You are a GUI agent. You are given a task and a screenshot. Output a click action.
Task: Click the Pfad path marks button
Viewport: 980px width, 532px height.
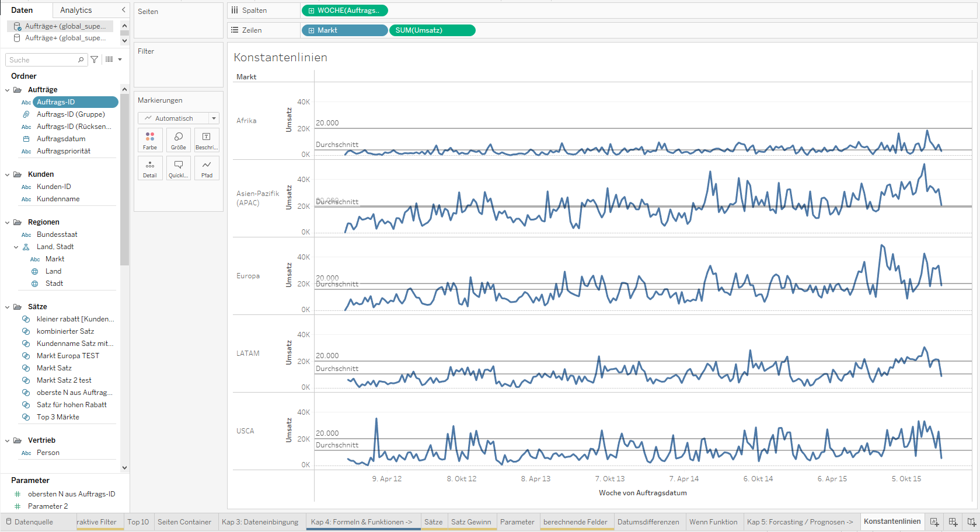point(207,168)
